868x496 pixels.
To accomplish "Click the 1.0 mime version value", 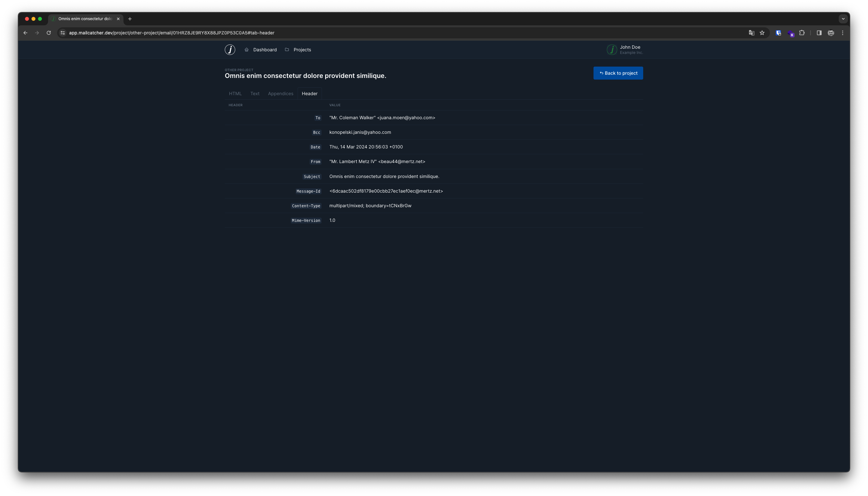I will pos(332,221).
